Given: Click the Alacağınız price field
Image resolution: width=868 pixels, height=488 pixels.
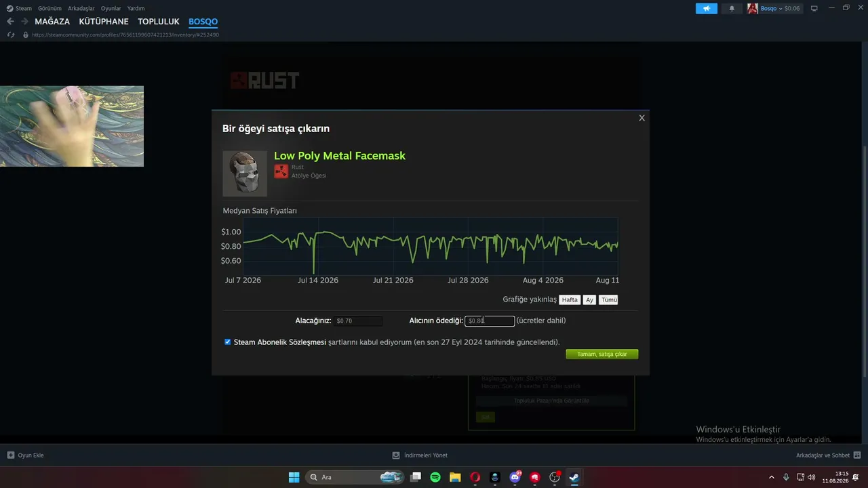Looking at the screenshot, I should [358, 321].
